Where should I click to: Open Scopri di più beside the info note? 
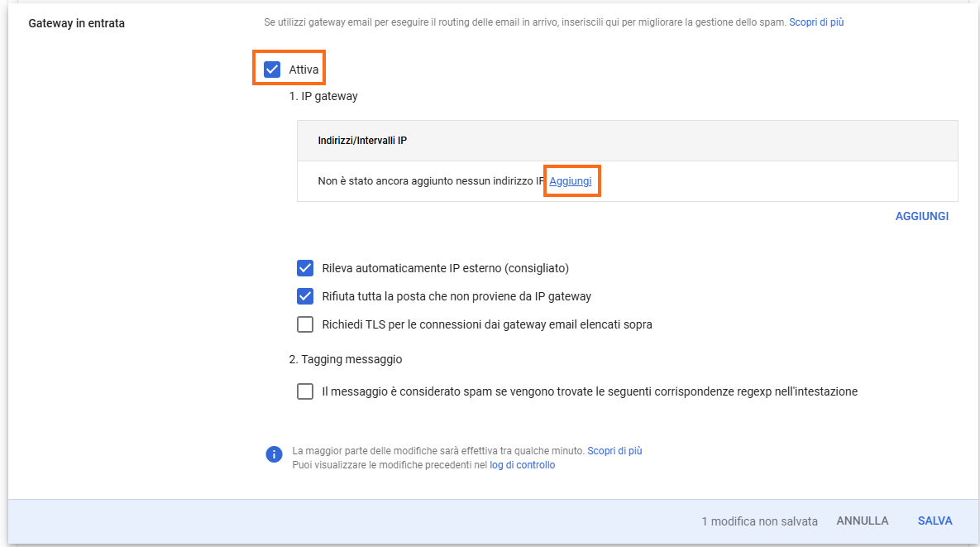pyautogui.click(x=614, y=451)
